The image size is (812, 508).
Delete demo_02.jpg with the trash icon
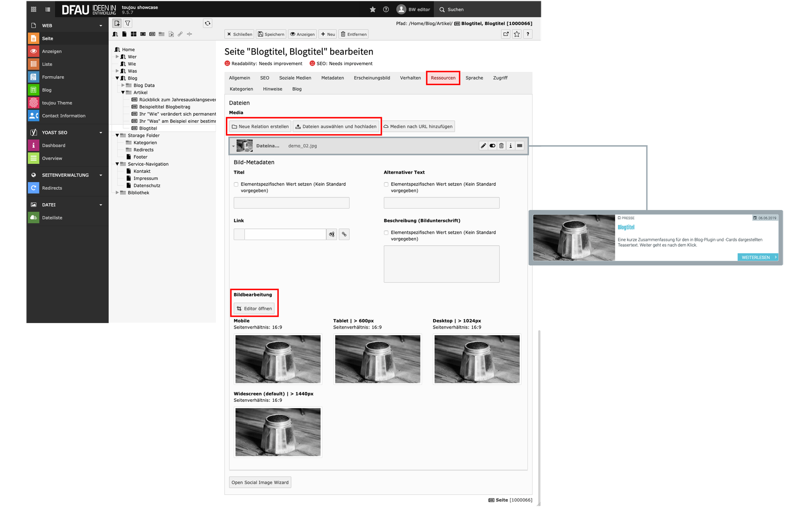502,146
